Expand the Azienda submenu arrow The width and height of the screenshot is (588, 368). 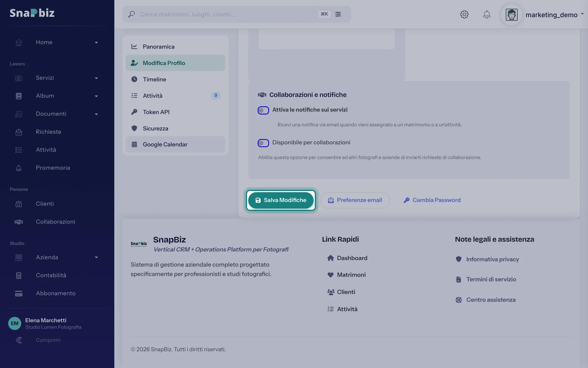coord(96,258)
